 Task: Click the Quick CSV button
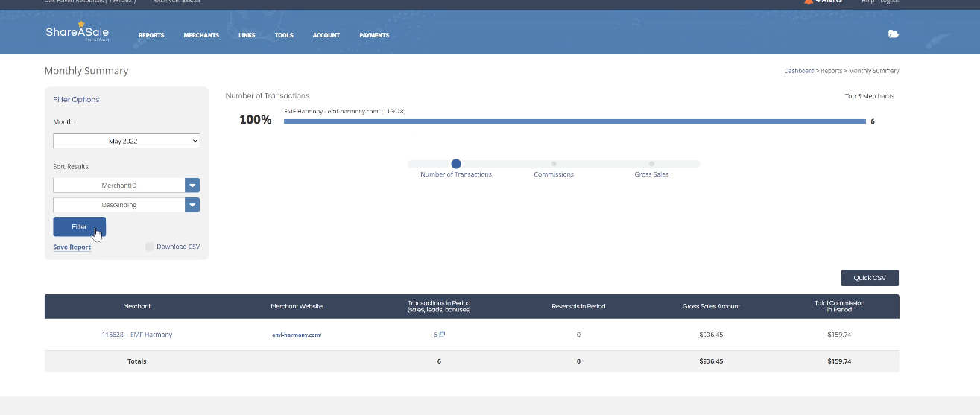click(x=870, y=278)
